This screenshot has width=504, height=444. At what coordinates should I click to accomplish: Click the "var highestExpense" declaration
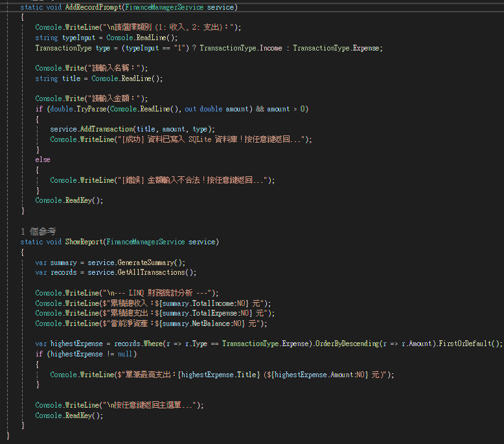tap(69, 344)
